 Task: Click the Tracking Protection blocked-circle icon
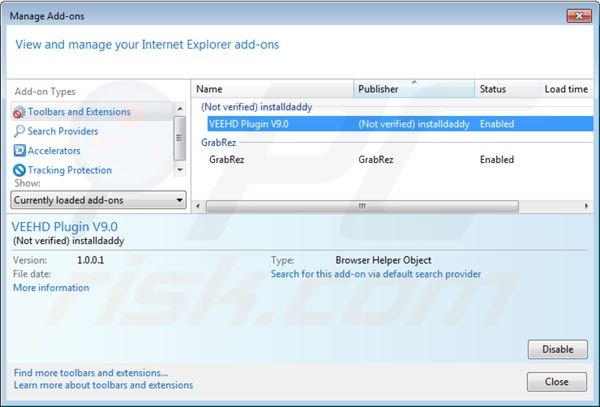pyautogui.click(x=19, y=170)
